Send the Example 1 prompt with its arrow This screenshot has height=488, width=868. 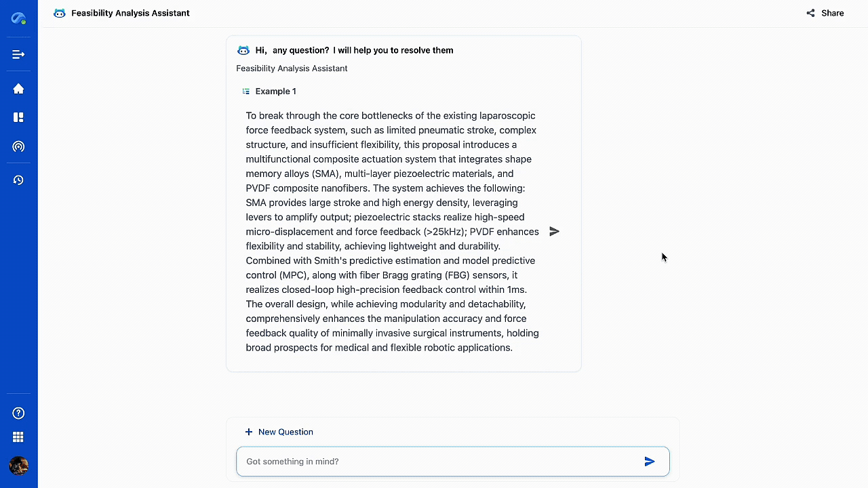coord(554,231)
